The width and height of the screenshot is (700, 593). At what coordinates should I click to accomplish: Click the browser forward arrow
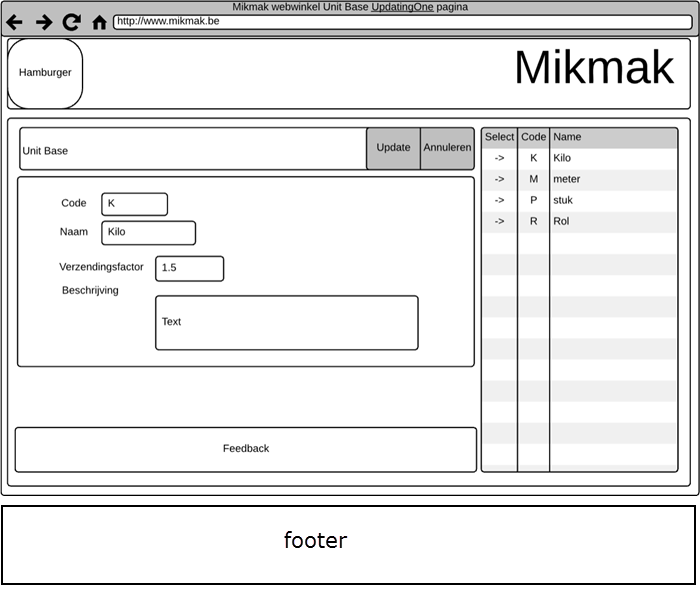coord(44,22)
